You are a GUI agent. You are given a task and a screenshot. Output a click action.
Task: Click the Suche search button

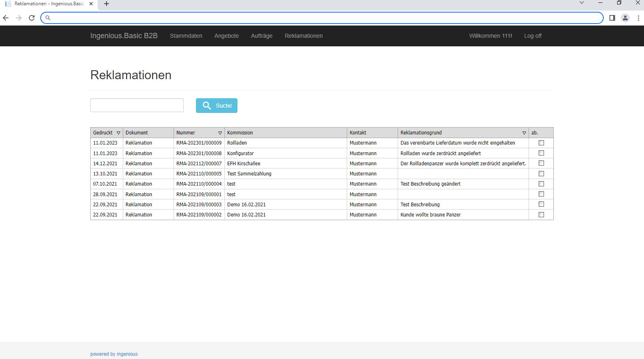217,106
